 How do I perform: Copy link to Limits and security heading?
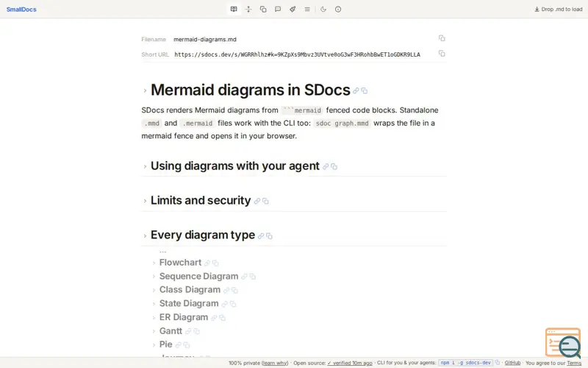click(257, 201)
